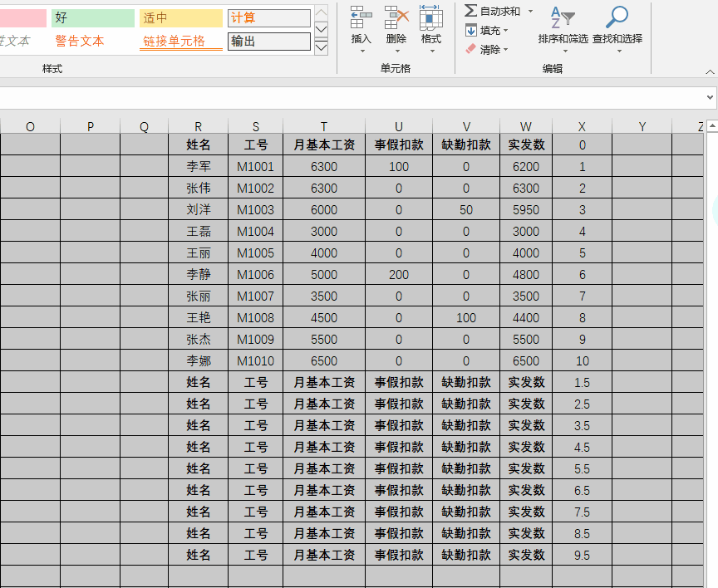Open the 填充 dropdown arrow

(506, 31)
